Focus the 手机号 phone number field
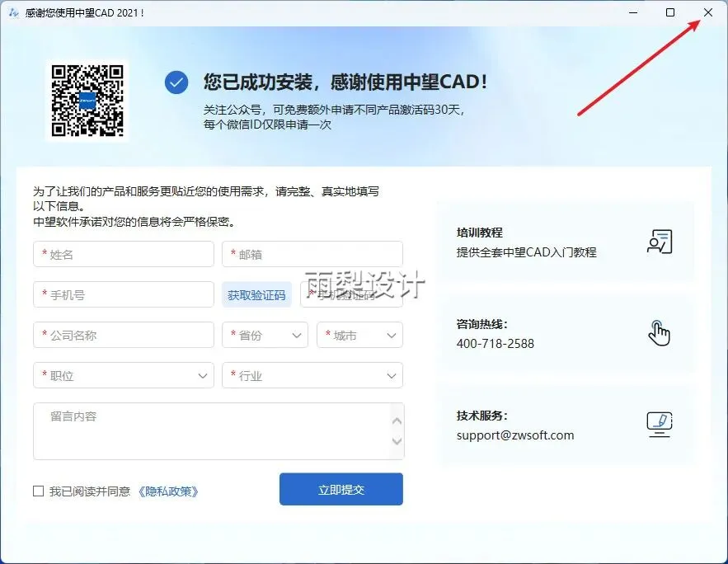The width and height of the screenshot is (728, 564). pos(124,294)
